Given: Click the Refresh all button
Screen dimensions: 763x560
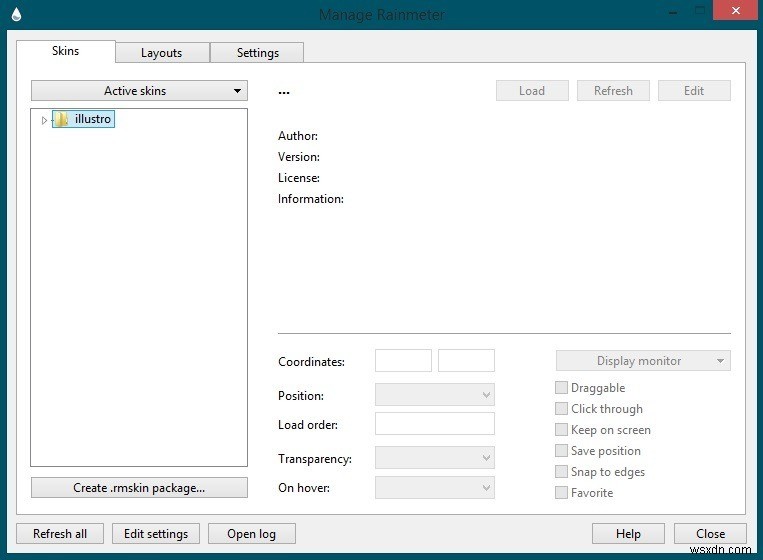Looking at the screenshot, I should pyautogui.click(x=60, y=534).
